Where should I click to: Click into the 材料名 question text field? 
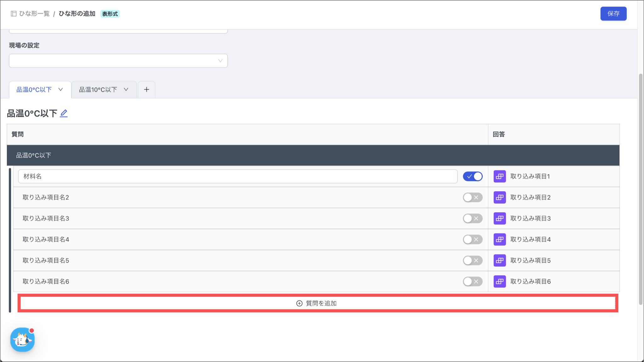(x=237, y=176)
